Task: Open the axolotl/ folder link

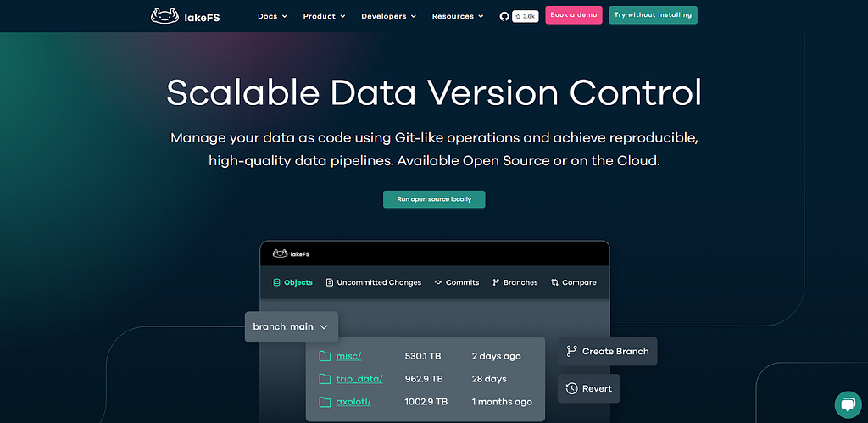Action: (x=353, y=402)
